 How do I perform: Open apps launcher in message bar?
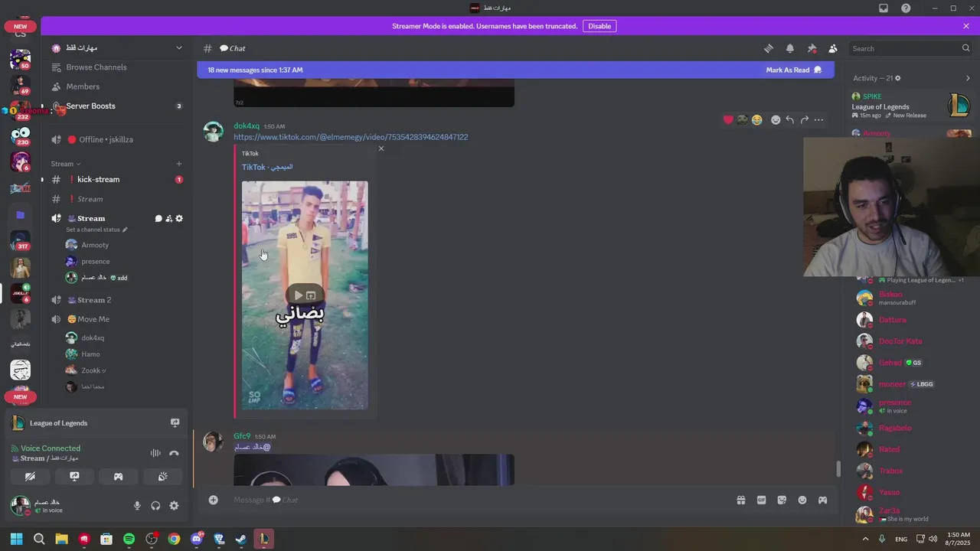coord(822,500)
